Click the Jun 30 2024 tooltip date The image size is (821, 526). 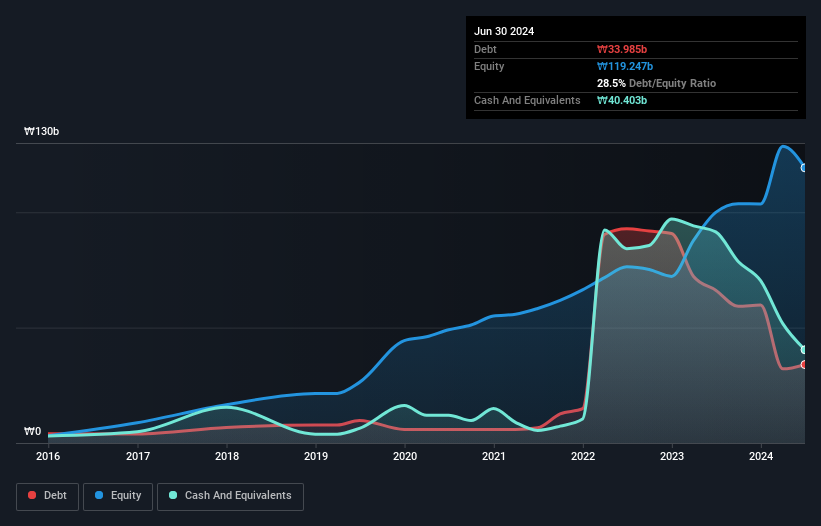504,31
